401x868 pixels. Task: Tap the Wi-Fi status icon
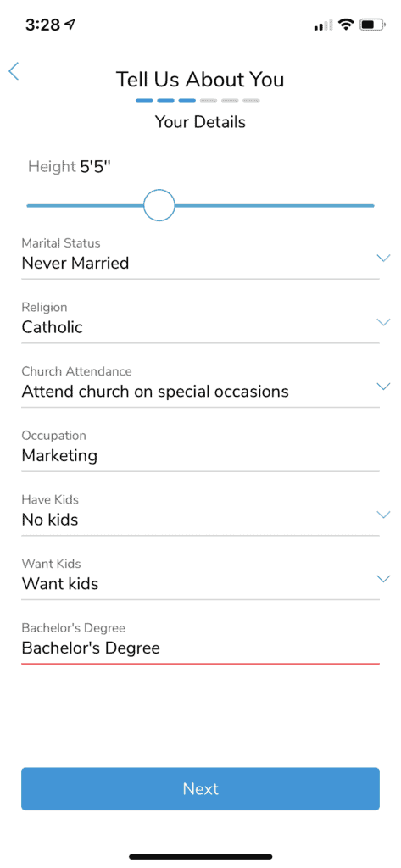347,25
